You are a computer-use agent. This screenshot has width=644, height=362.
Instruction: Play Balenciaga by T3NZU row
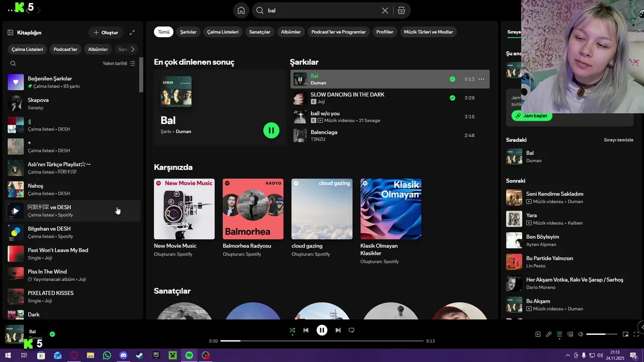point(390,135)
